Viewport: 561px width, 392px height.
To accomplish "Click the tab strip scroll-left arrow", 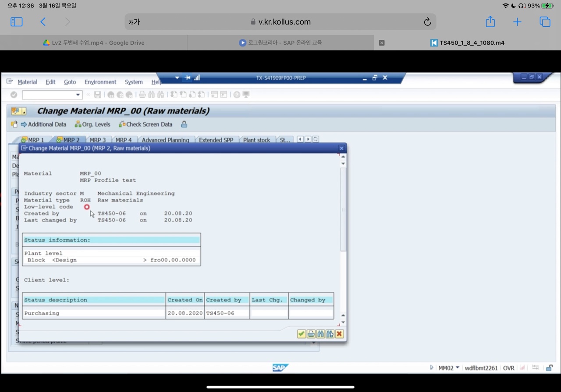I will coord(300,139).
